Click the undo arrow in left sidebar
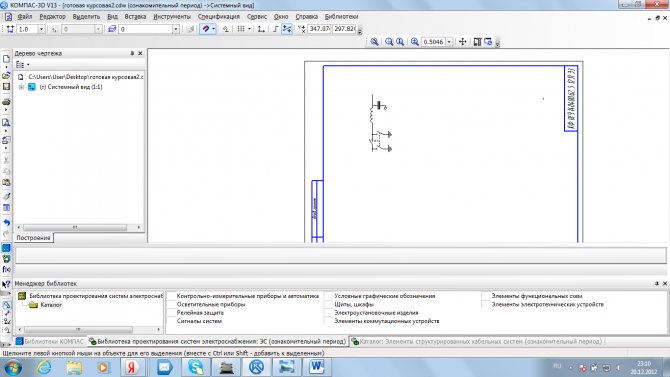Screen dimensions: 670x377 pos(6,222)
